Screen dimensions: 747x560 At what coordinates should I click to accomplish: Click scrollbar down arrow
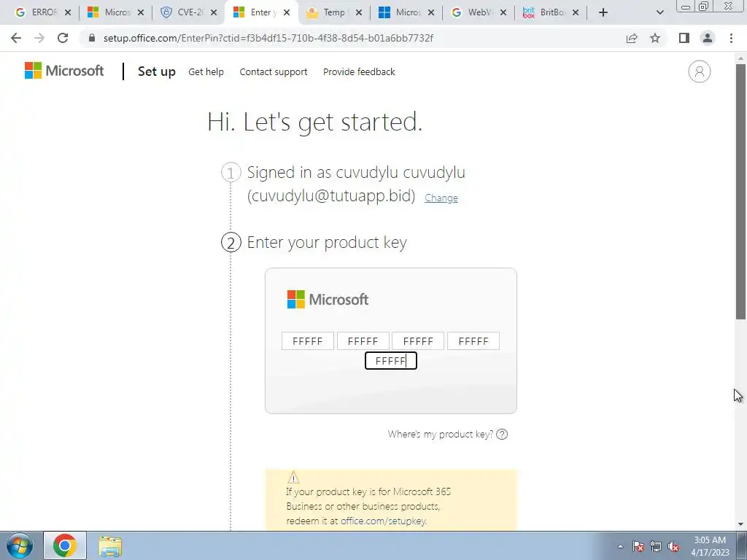click(x=740, y=525)
